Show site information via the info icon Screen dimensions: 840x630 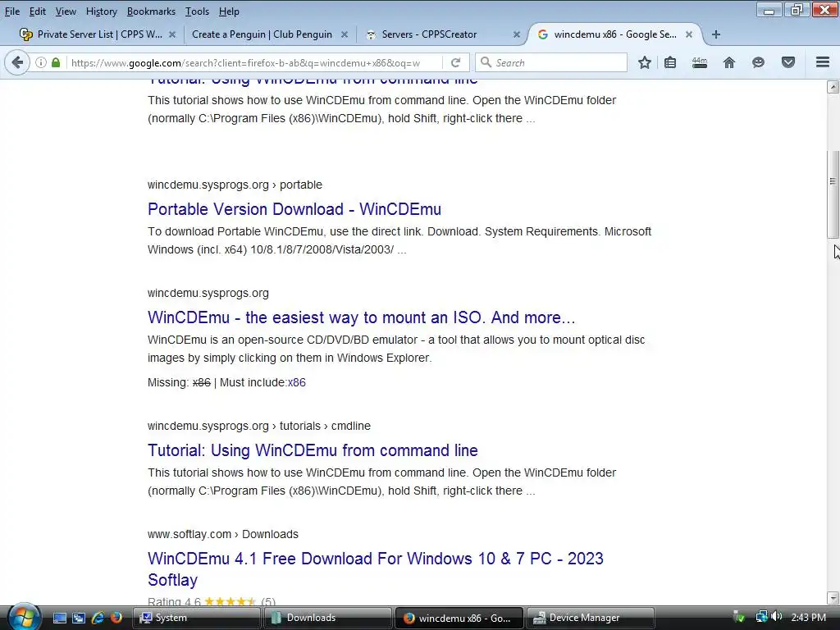(x=41, y=62)
